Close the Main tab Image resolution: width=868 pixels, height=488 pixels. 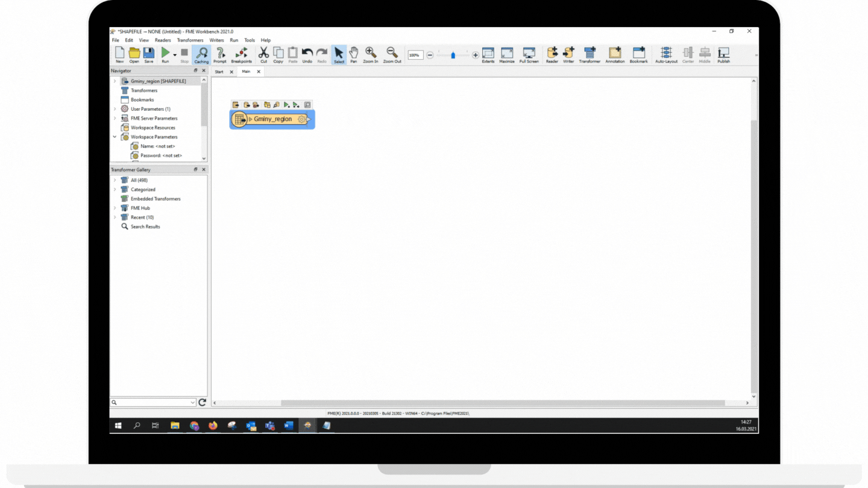259,72
